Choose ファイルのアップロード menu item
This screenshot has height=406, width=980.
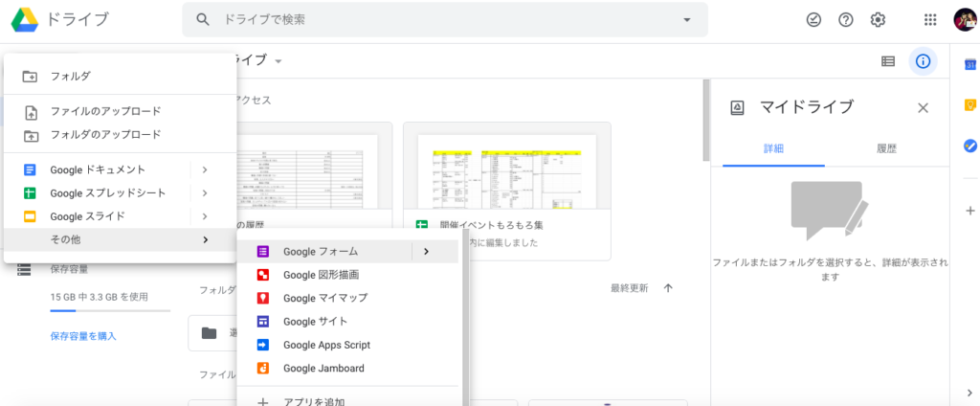(x=120, y=111)
